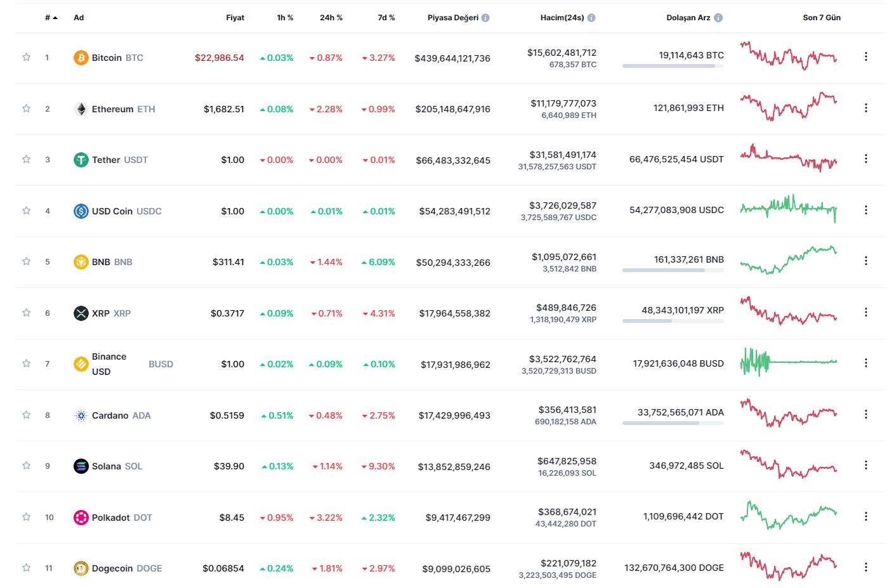The height and width of the screenshot is (588, 894).
Task: Open the USD Coin name link
Action: coord(112,211)
